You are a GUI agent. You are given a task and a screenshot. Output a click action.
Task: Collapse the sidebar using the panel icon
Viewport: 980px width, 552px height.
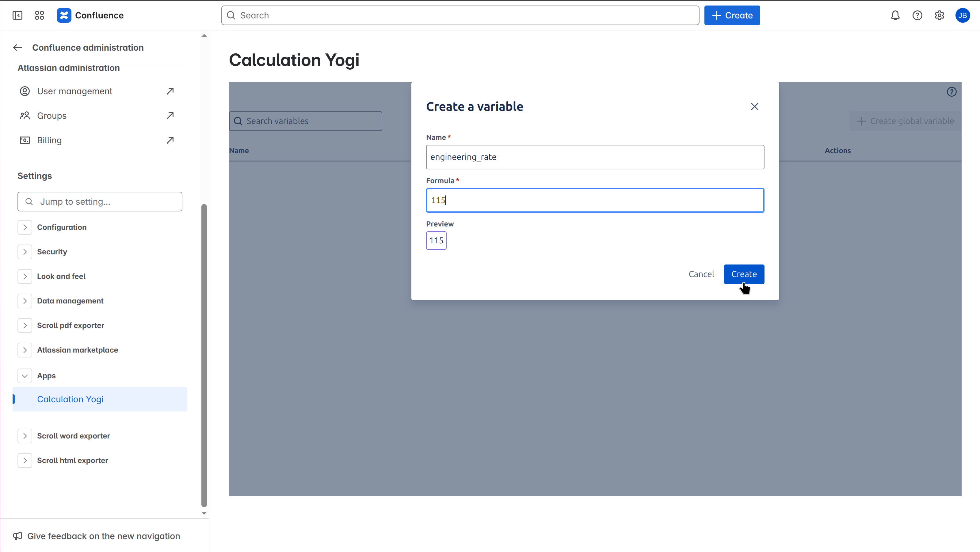[17, 15]
